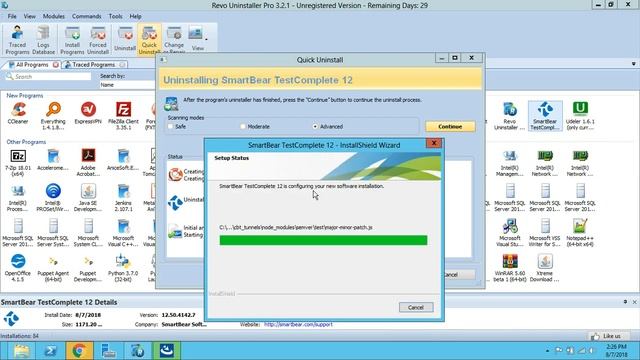This screenshot has width=640, height=360.
Task: Open Traced Programs toolbar button
Action: tap(17, 40)
